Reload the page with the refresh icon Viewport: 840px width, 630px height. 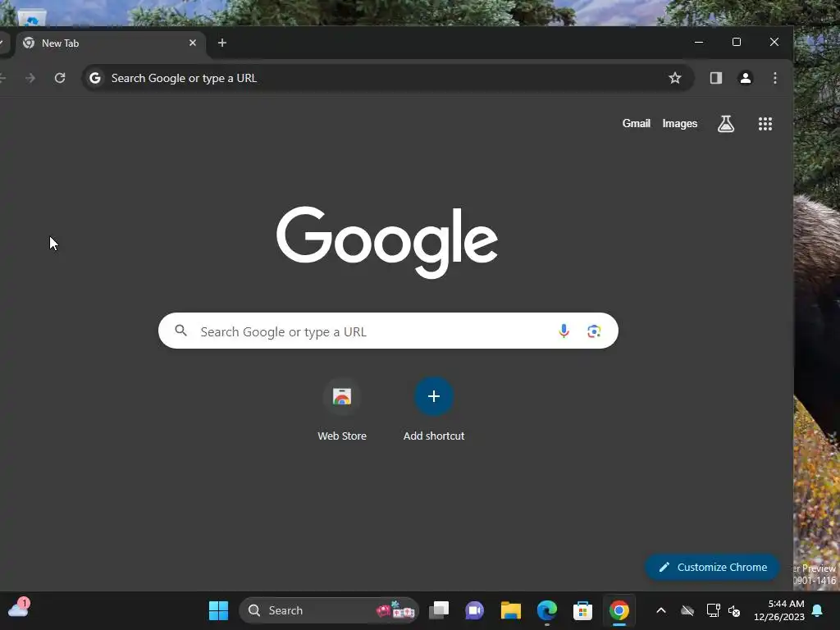[60, 78]
